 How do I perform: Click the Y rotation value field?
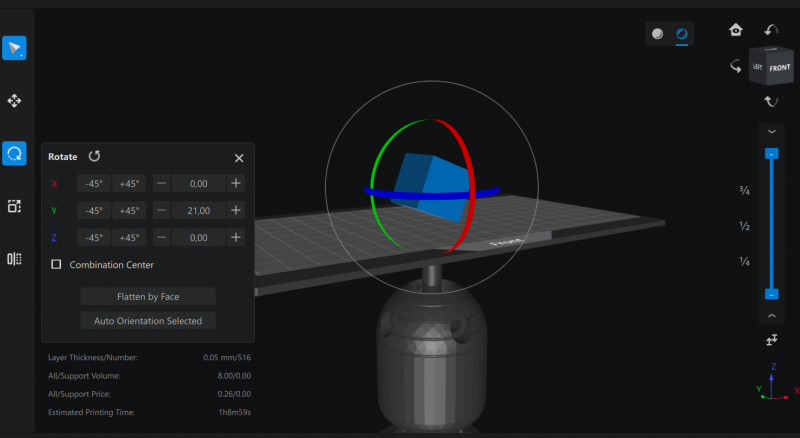pyautogui.click(x=198, y=210)
